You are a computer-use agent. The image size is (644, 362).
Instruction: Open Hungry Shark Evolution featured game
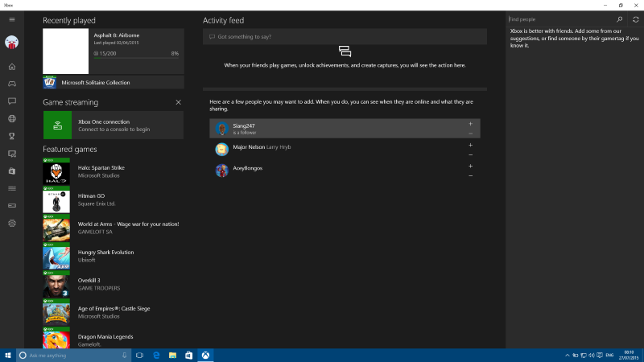tap(114, 256)
